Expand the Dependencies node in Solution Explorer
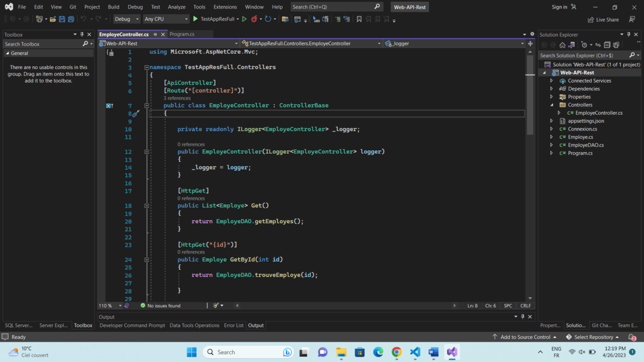Viewport: 644px width, 362px height. (x=551, y=88)
